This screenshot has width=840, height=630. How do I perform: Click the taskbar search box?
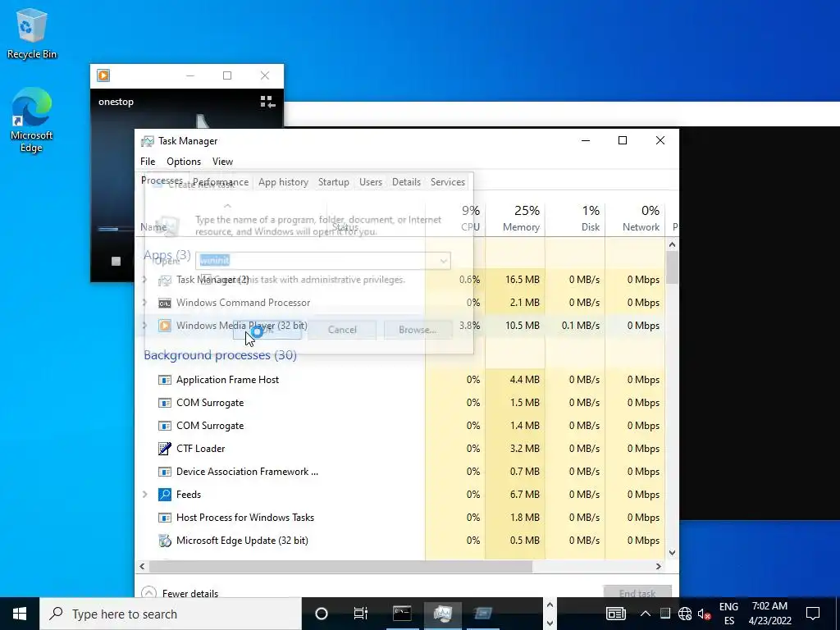[171, 614]
